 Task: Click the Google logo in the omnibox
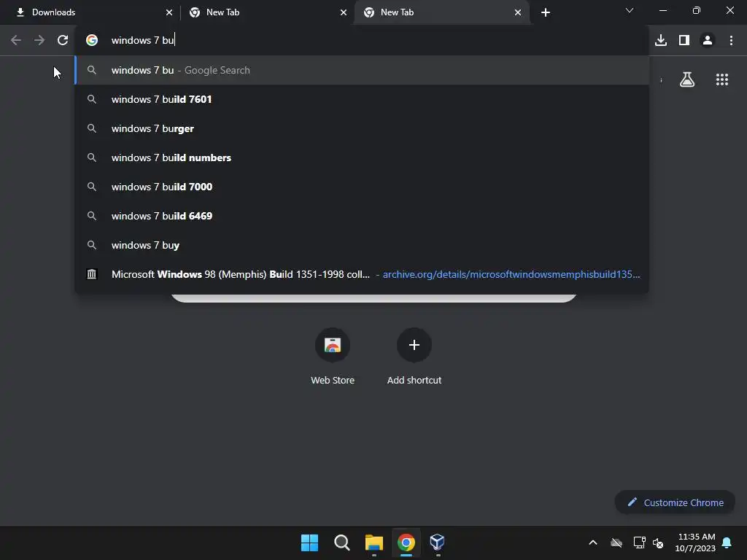[x=92, y=40]
